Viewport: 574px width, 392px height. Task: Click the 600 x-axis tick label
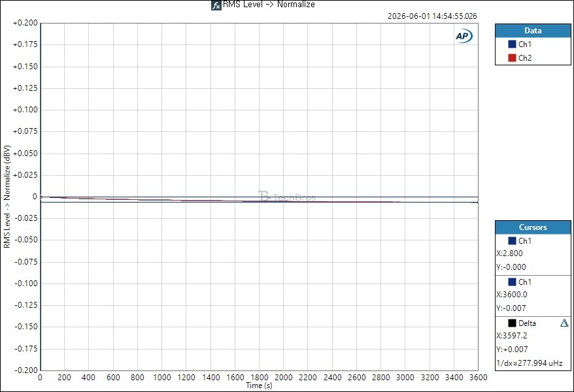tap(113, 378)
